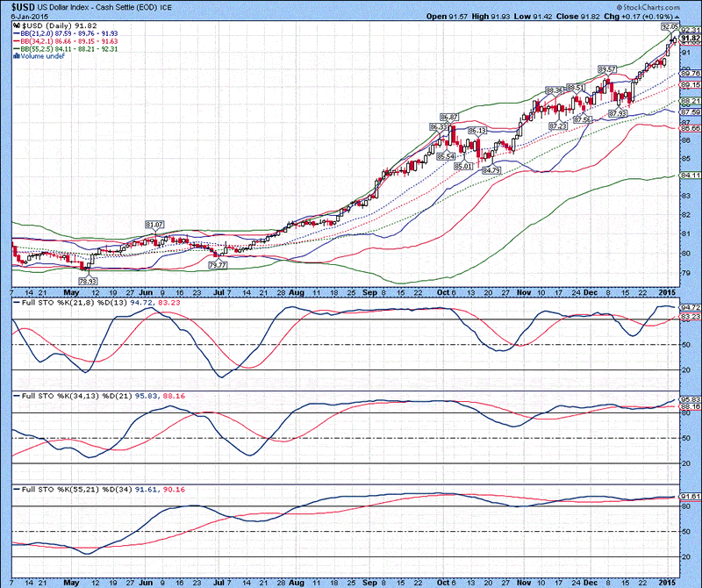Viewport: 702px width, 588px height.
Task: Select the 84.79 low price annotation
Action: 491,169
